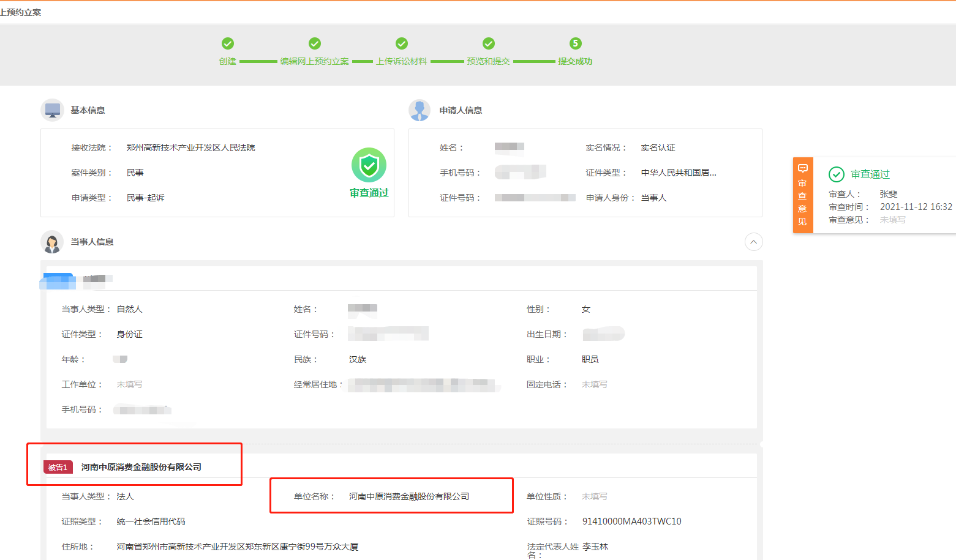Click the legal representative name 李玉林
The width and height of the screenshot is (956, 560).
pyautogui.click(x=595, y=547)
